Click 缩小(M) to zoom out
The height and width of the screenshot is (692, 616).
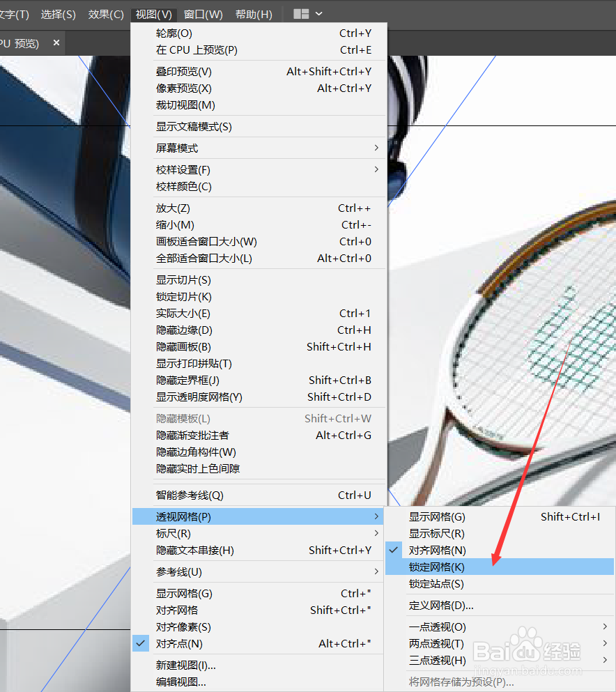point(259,224)
